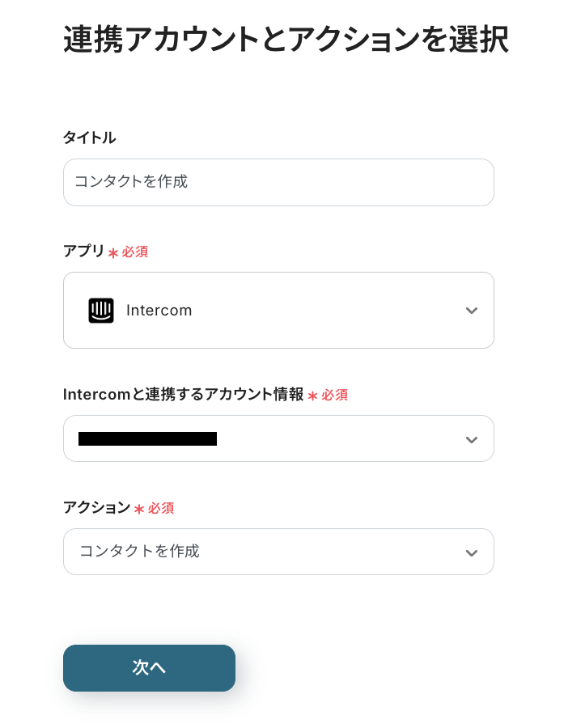Click the red asterisk beside アプリ
Screen dimensions: 581x728
pyautogui.click(x=113, y=252)
